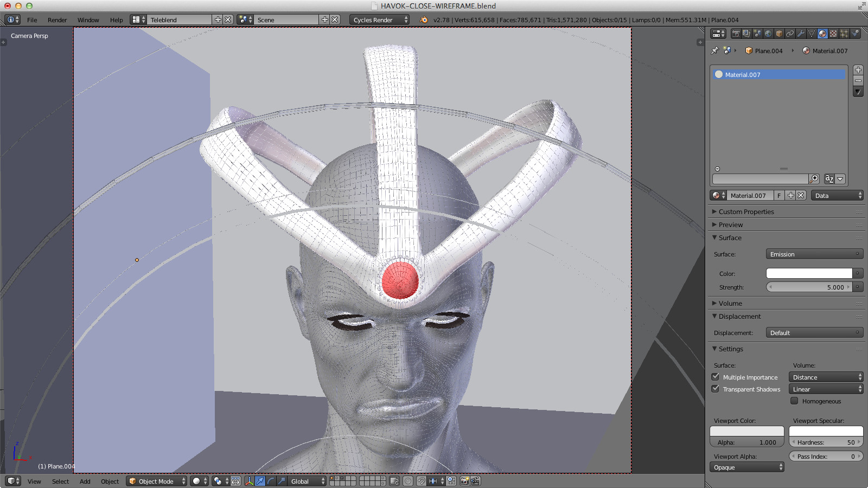Viewport: 868px width, 488px height.
Task: Open volume sampling Distance dropdown
Action: coord(826,377)
